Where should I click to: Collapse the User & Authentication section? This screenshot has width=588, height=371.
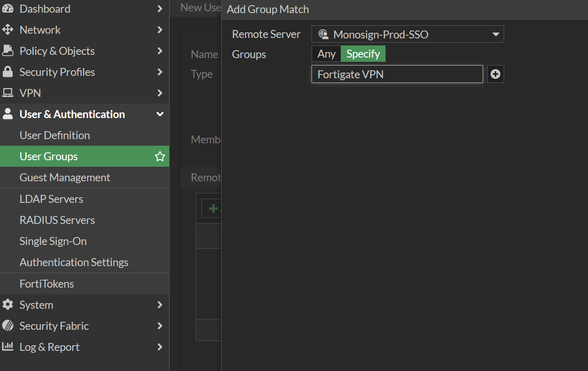click(160, 114)
